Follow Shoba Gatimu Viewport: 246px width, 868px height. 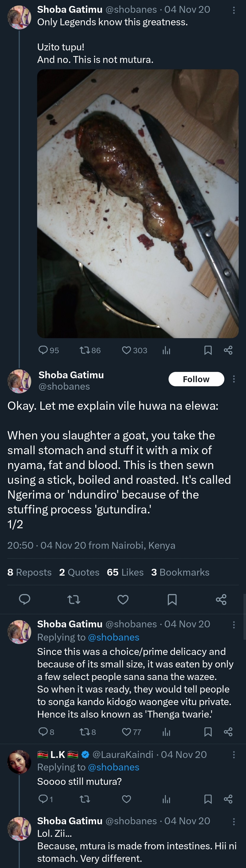coord(196,379)
